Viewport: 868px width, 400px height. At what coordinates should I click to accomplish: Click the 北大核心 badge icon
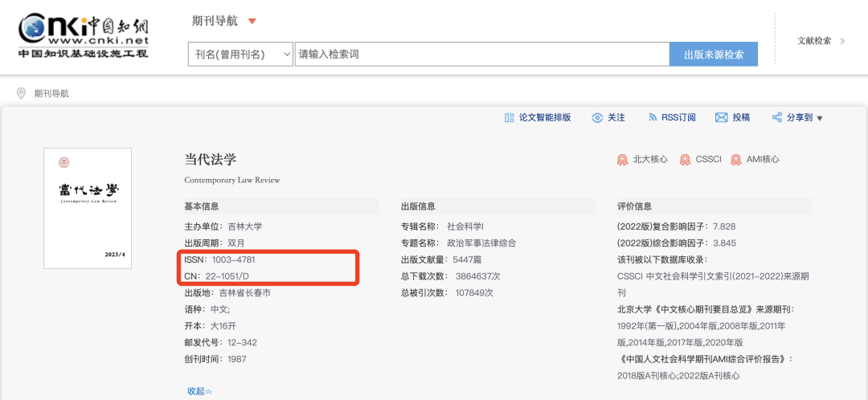[x=622, y=160]
